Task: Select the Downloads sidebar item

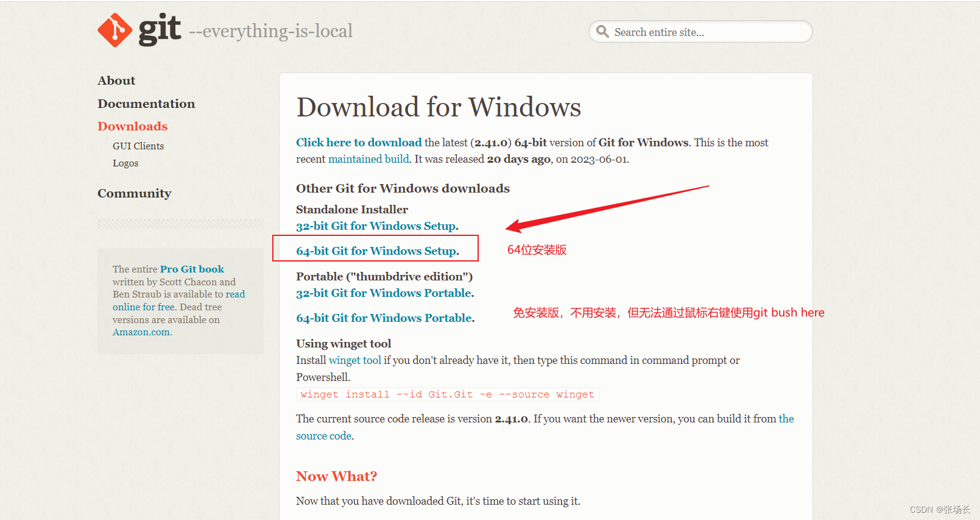Action: pyautogui.click(x=133, y=126)
